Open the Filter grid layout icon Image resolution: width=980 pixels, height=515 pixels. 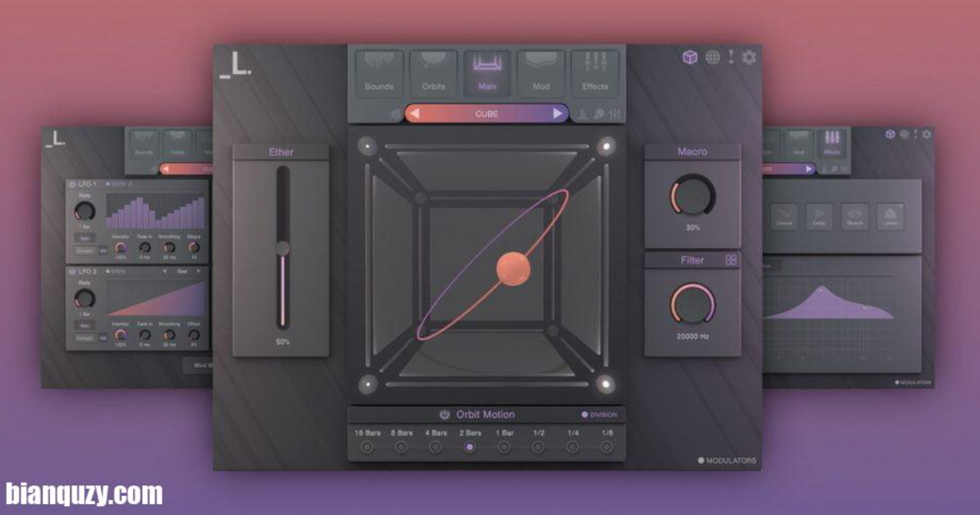731,260
